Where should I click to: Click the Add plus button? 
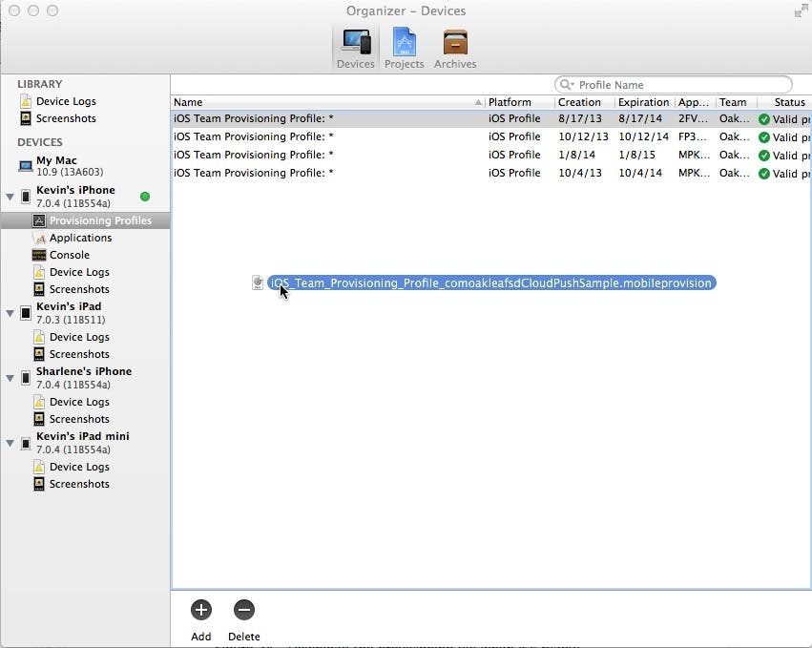(200, 610)
